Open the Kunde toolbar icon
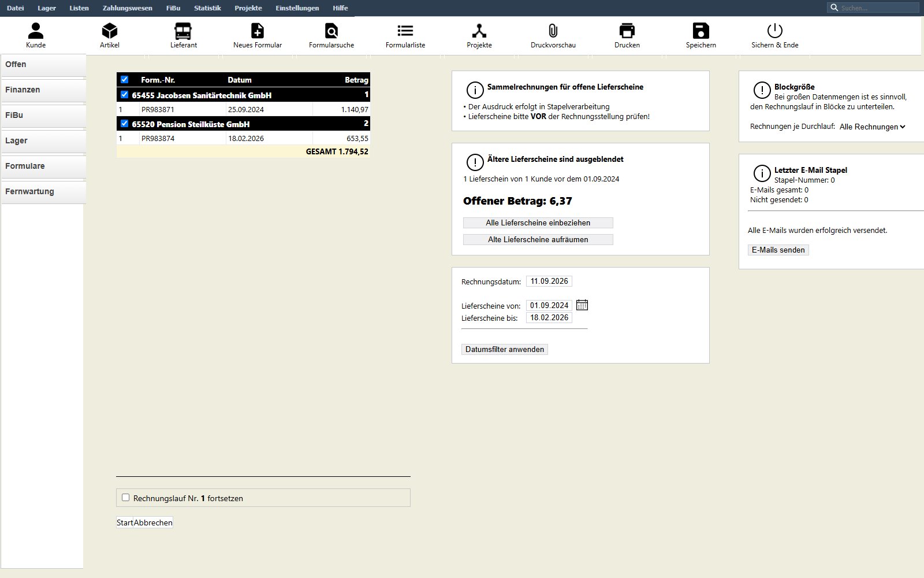 tap(36, 31)
